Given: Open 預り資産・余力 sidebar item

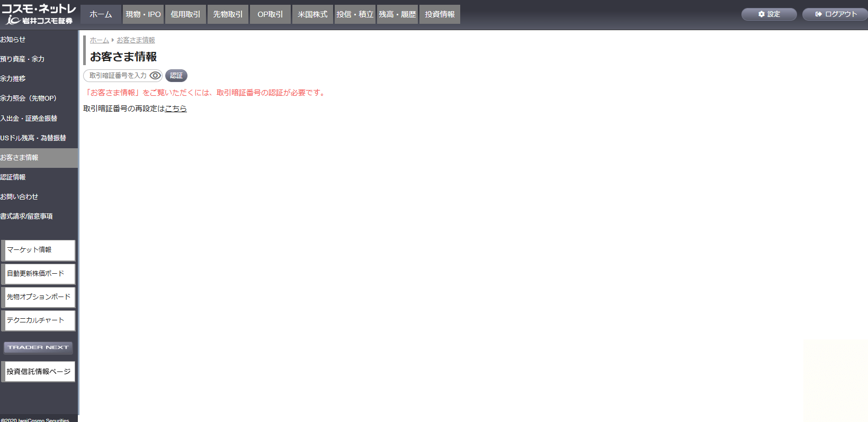Looking at the screenshot, I should click(22, 59).
